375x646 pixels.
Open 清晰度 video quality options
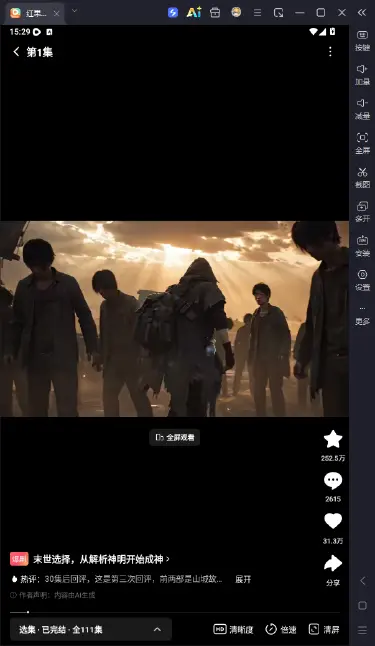(x=233, y=629)
